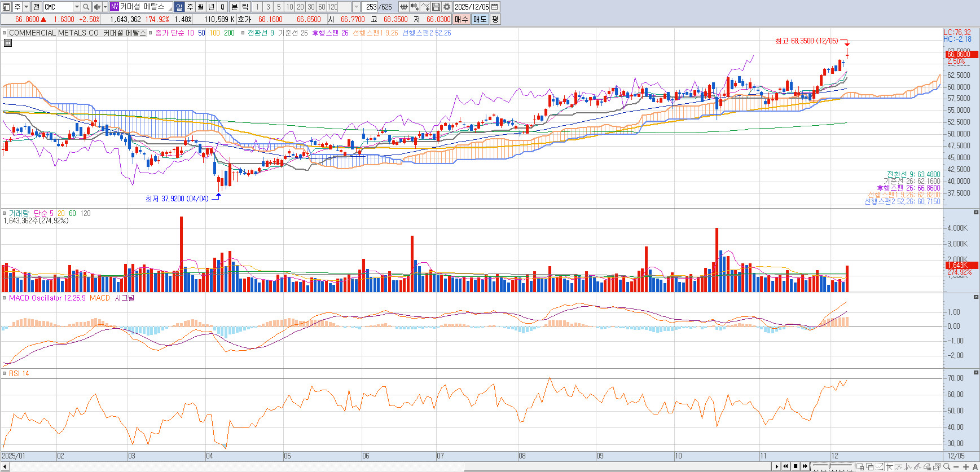Select the monthly (월) chart period

click(200, 7)
